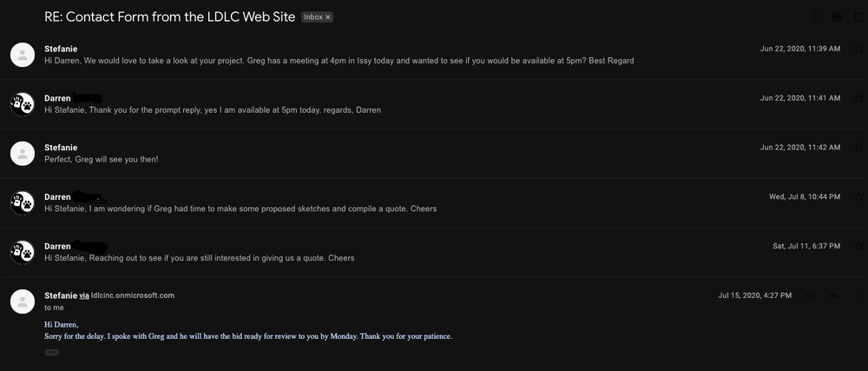The width and height of the screenshot is (868, 371).
Task: Click the Inbox label tag
Action: click(312, 17)
